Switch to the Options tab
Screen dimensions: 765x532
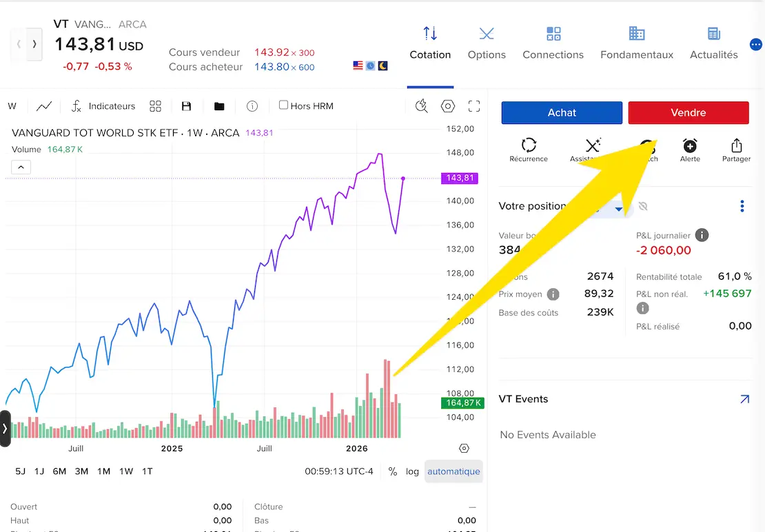coord(487,43)
